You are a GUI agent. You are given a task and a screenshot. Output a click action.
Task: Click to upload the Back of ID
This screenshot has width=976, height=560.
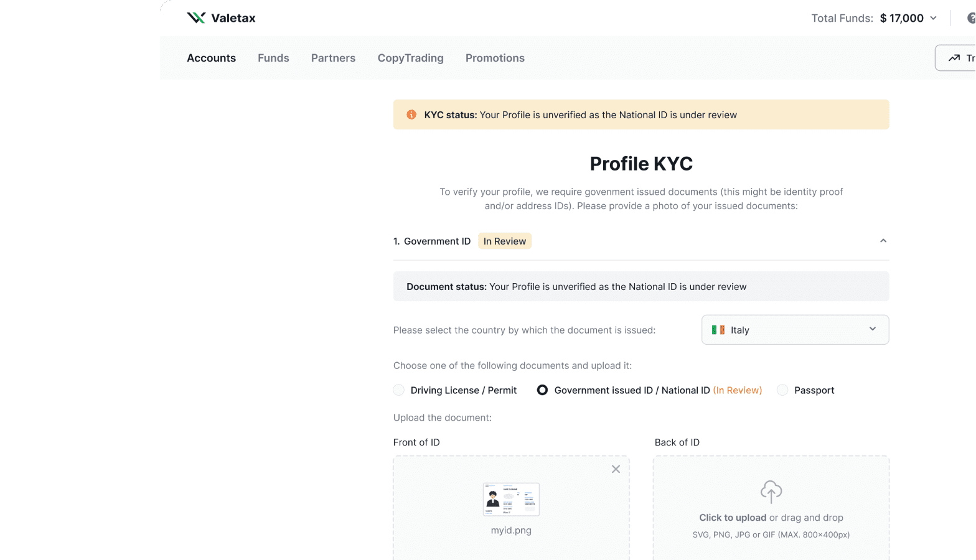coord(733,518)
